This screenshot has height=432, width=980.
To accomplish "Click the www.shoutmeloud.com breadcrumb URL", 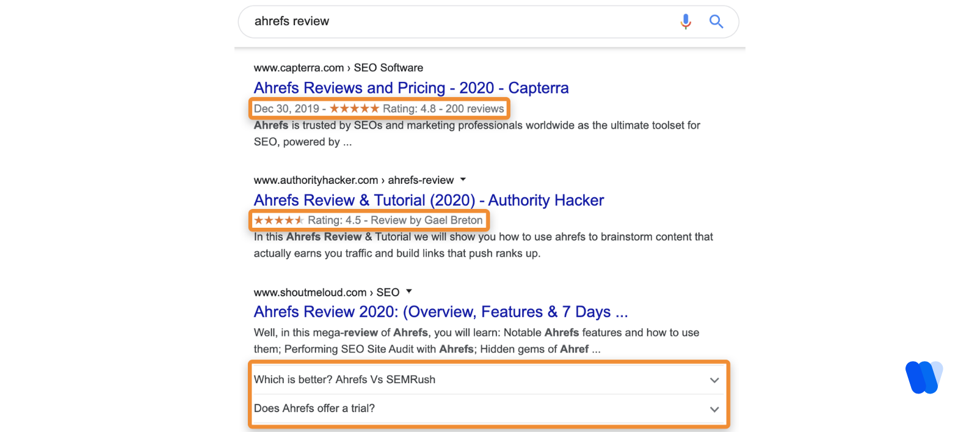I will pyautogui.click(x=310, y=293).
